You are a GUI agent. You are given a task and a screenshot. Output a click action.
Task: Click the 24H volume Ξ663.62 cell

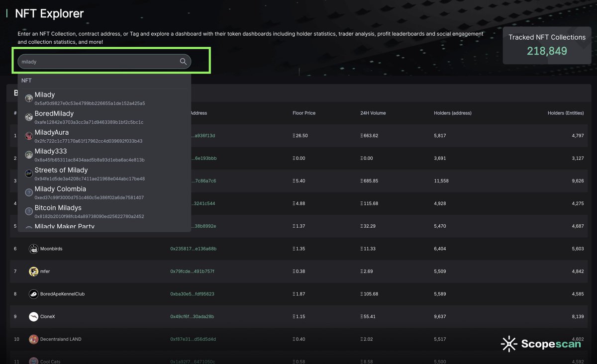pos(369,136)
